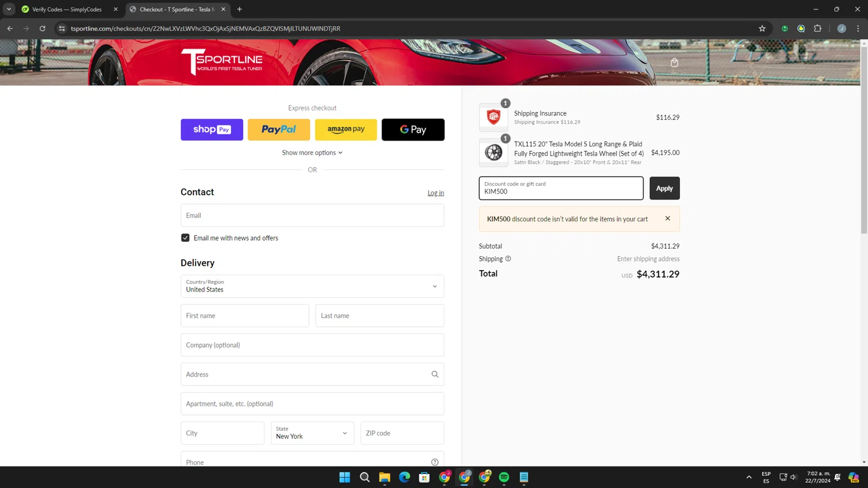868x488 pixels.
Task: Open the Extensions puzzle icon
Action: coord(818,28)
